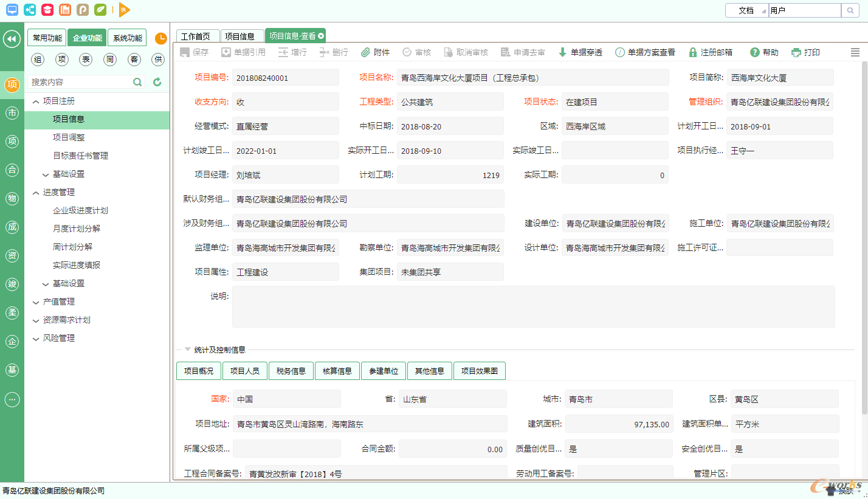Switch to the 项目效果图 sub-tab

(x=480, y=371)
